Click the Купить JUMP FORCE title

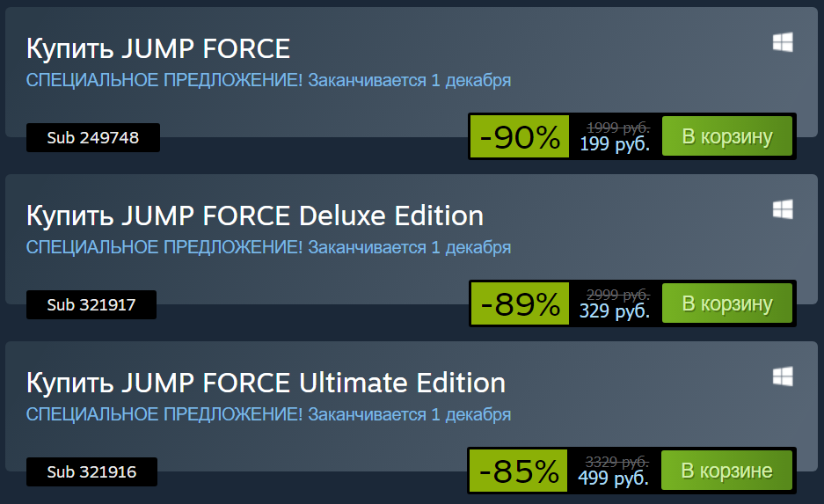(x=158, y=49)
